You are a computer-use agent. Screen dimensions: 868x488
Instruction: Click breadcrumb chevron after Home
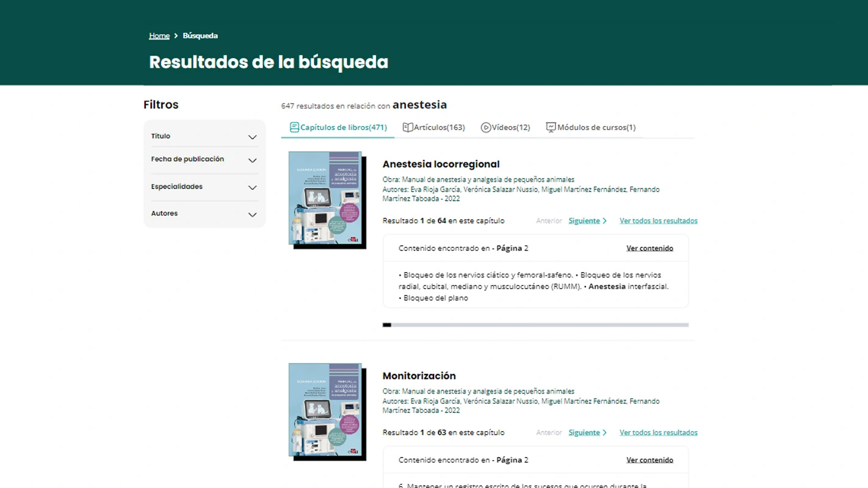[x=176, y=36]
